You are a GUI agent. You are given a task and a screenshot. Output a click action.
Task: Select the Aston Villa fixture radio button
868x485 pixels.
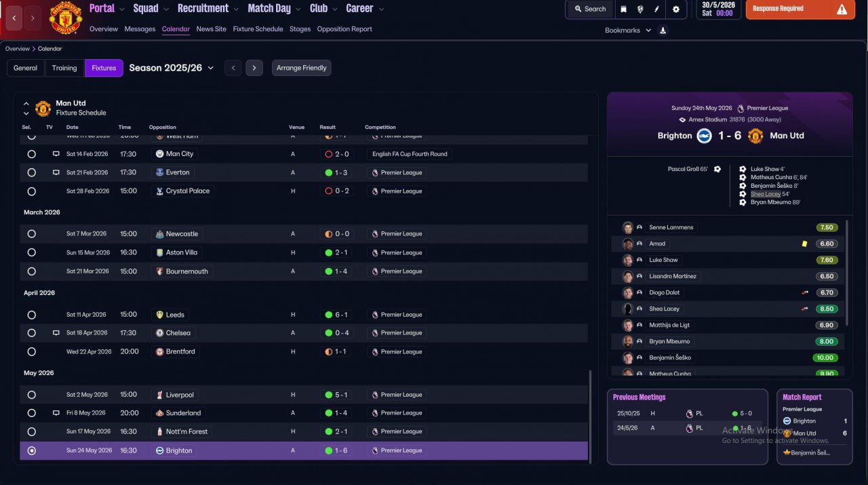pos(31,252)
